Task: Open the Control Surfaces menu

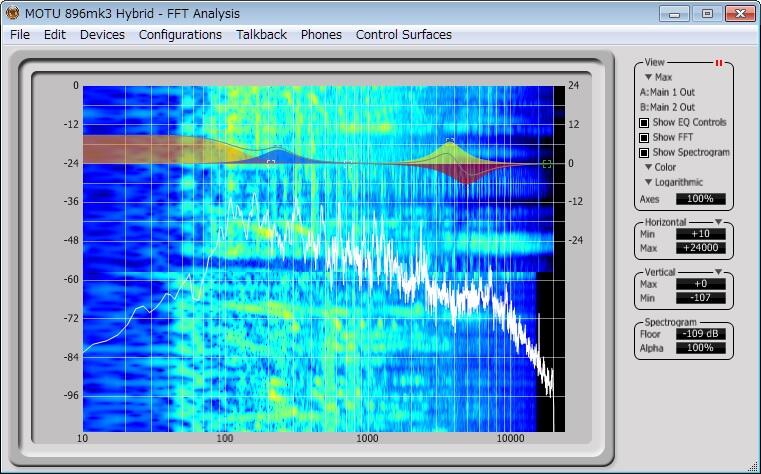Action: (404, 35)
